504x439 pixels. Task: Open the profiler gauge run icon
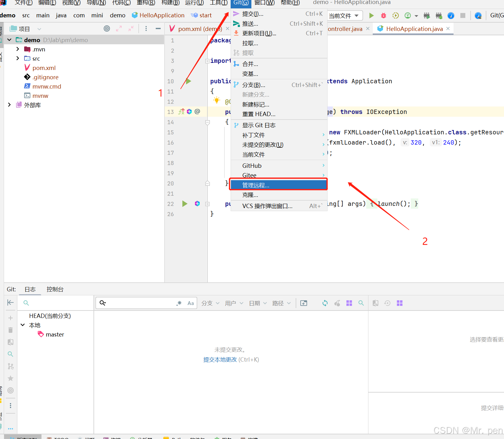(x=408, y=15)
